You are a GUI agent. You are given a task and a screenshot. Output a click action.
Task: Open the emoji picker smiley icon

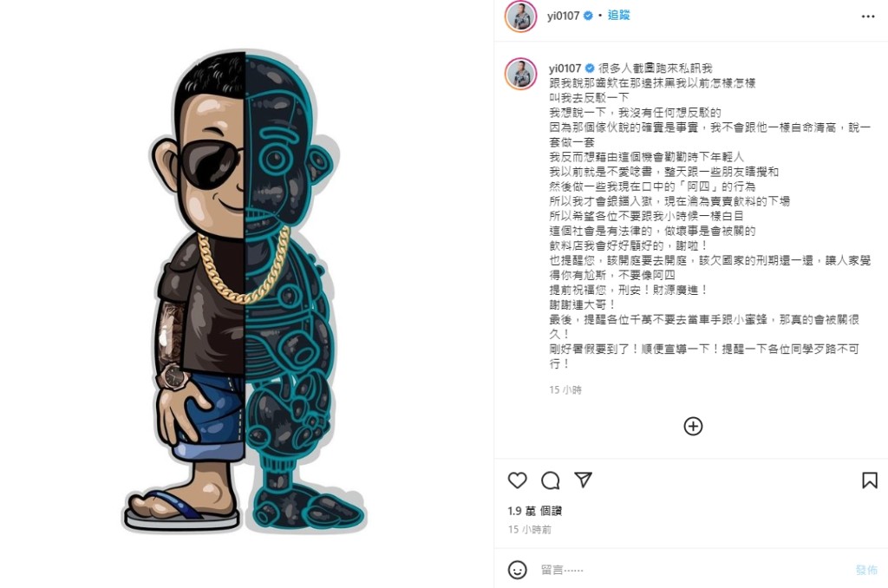(517, 569)
